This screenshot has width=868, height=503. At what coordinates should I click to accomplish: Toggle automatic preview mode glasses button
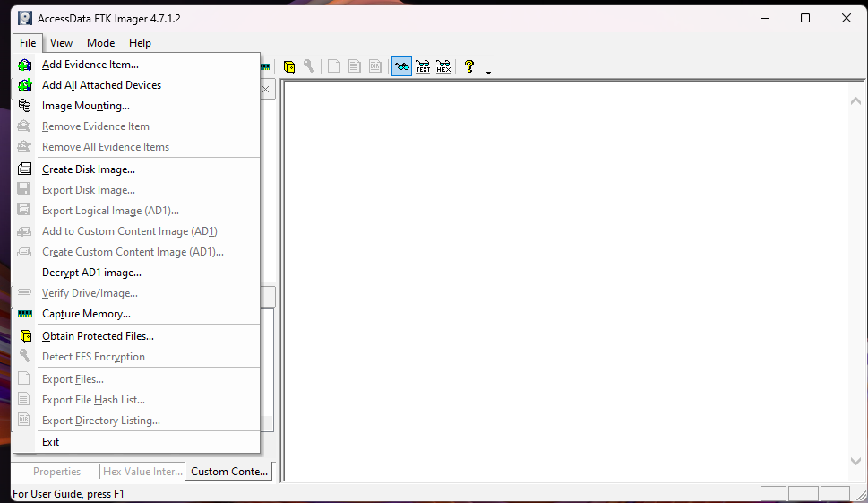401,66
